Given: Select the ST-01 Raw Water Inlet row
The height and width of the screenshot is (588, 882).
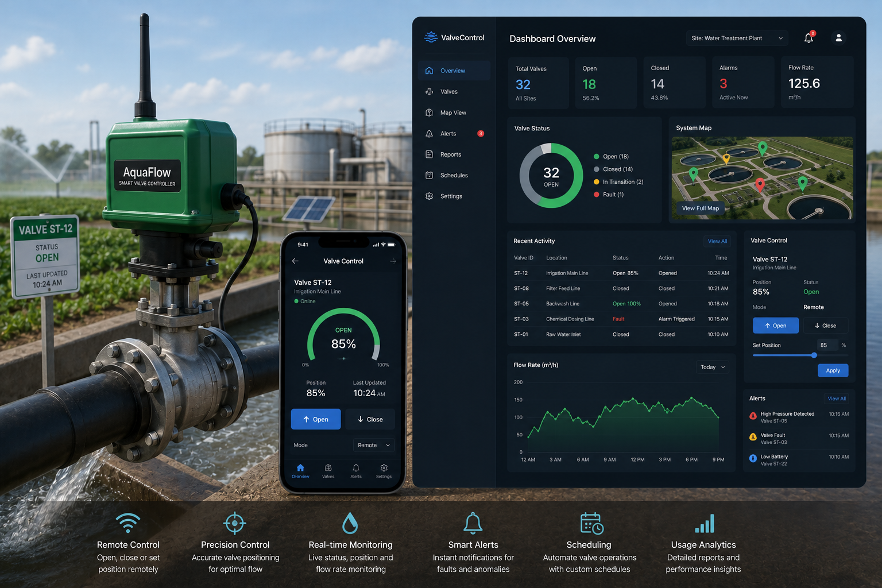Looking at the screenshot, I should [x=621, y=334].
